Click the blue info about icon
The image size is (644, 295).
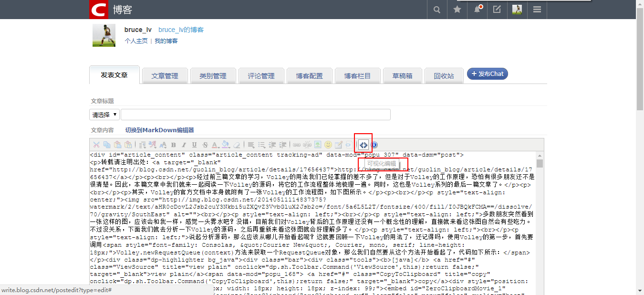click(374, 145)
